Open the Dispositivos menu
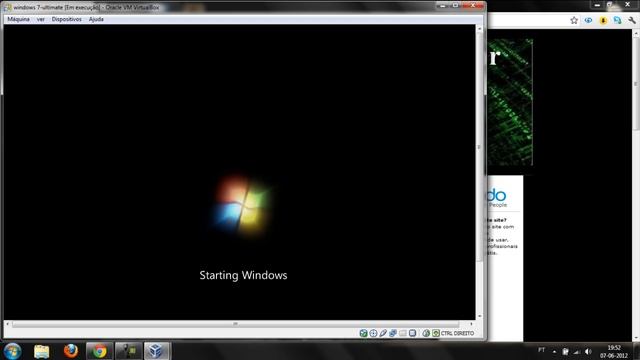 coord(67,19)
